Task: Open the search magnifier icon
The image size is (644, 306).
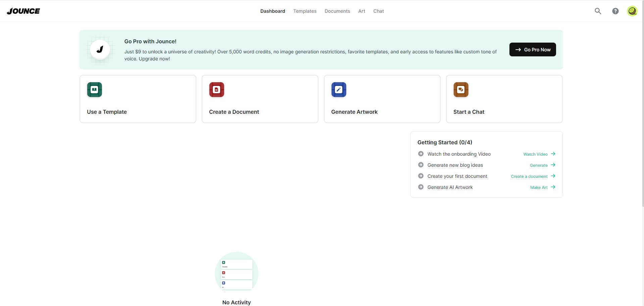Action: click(x=598, y=11)
